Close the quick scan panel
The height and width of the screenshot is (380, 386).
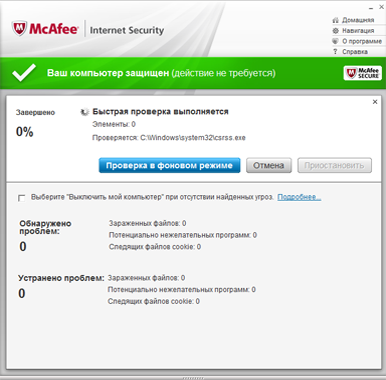[x=375, y=102]
